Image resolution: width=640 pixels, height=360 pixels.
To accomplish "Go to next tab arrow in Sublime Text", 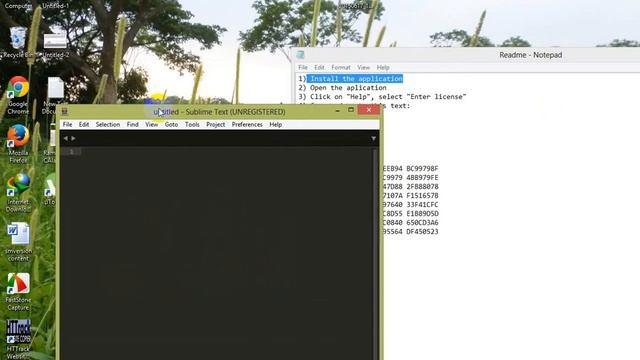I will coord(73,138).
